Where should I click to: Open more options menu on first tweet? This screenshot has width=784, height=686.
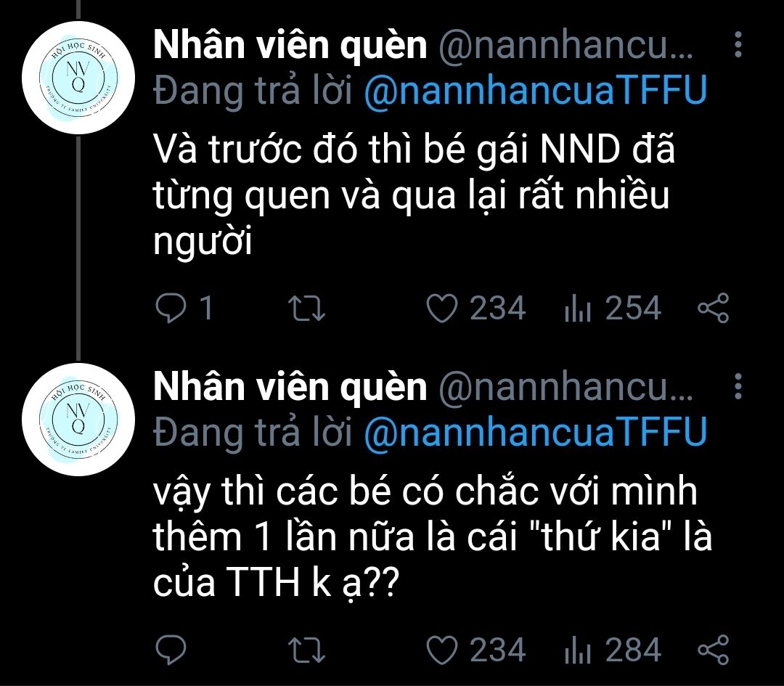click(x=738, y=44)
